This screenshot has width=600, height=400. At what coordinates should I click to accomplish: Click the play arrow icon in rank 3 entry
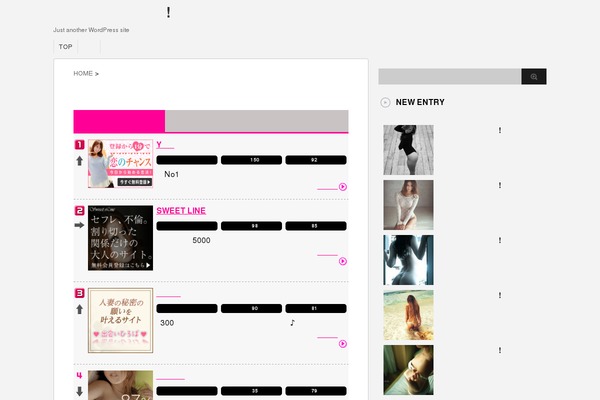click(343, 344)
